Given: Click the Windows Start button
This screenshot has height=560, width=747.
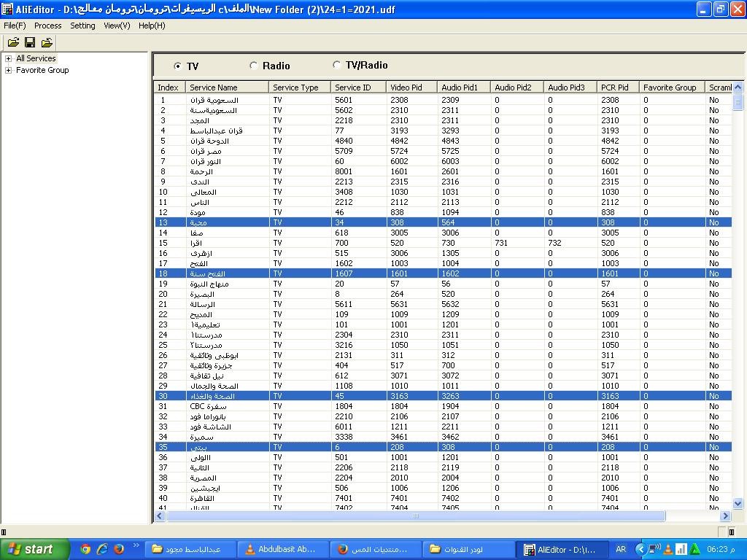Looking at the screenshot, I should click(x=34, y=549).
